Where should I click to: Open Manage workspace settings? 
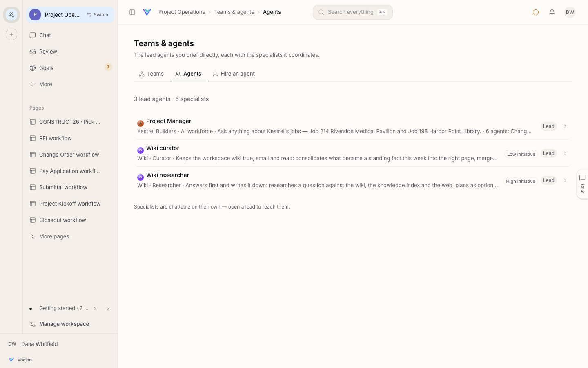70,324
